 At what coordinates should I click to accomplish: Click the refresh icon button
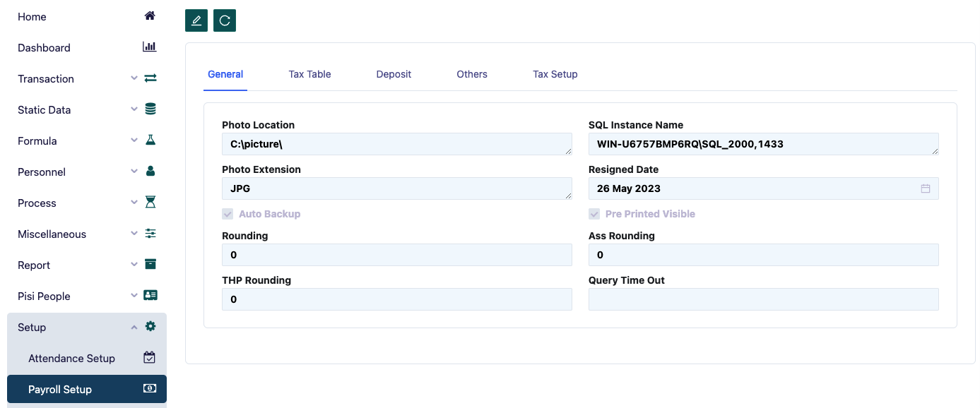click(x=225, y=20)
